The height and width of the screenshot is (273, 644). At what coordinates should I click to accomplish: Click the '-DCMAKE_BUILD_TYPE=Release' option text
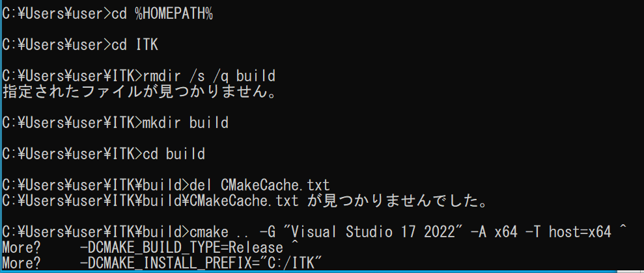click(181, 248)
